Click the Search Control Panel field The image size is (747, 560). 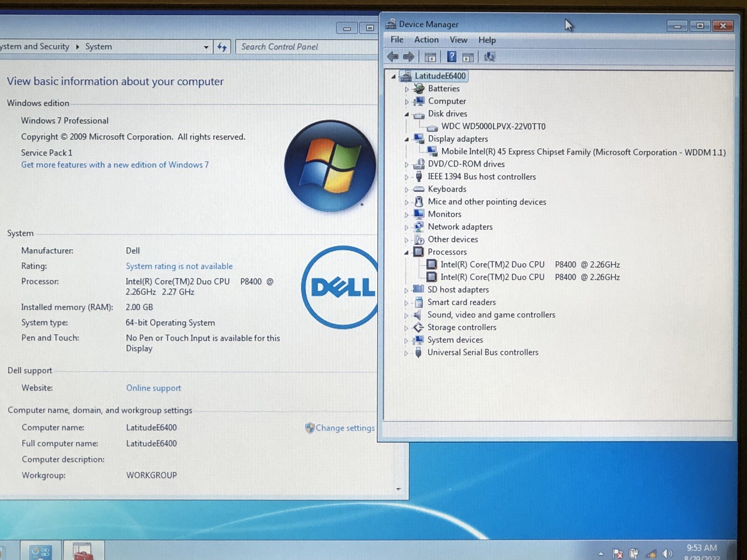[x=306, y=47]
